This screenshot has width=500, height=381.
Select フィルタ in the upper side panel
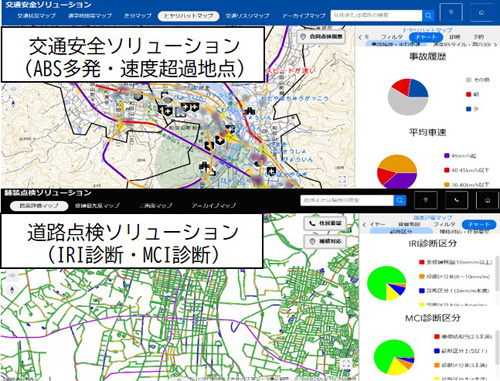click(392, 37)
